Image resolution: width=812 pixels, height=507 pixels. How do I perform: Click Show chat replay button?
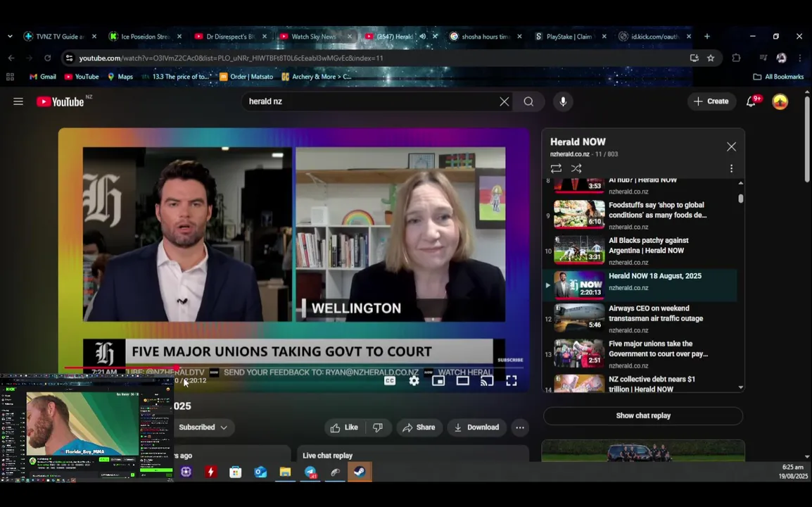pyautogui.click(x=643, y=415)
